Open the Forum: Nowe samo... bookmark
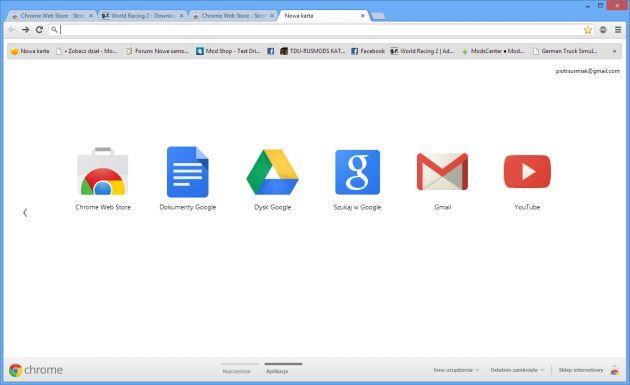Image resolution: width=630 pixels, height=385 pixels. click(x=157, y=51)
